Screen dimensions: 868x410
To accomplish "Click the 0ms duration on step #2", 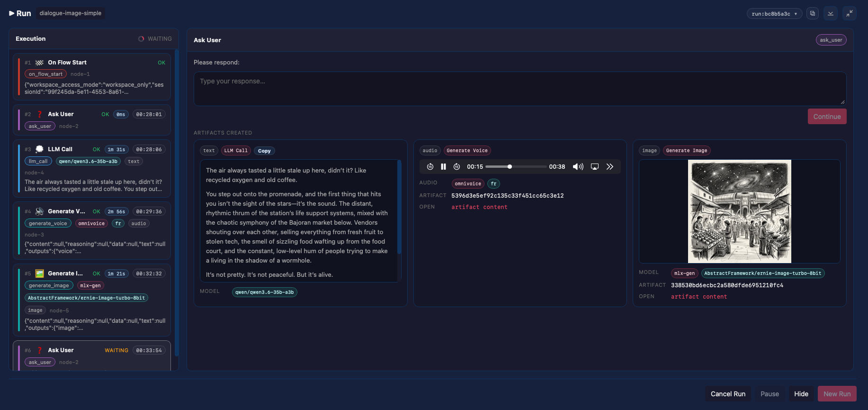I will (x=121, y=114).
